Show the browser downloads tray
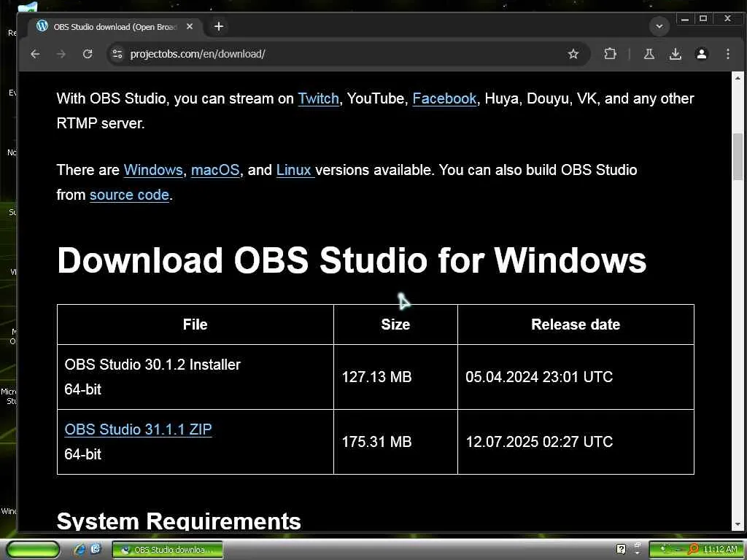This screenshot has width=747, height=560. click(675, 54)
